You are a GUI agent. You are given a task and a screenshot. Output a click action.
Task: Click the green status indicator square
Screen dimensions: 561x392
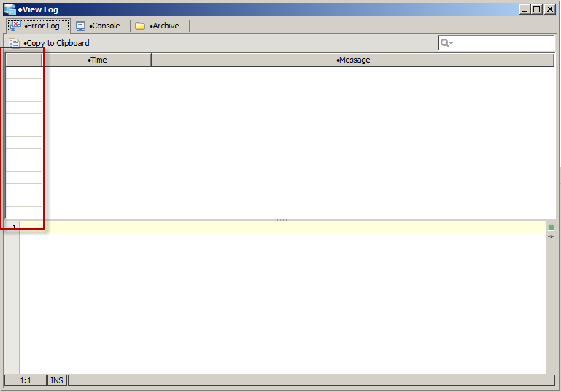551,227
